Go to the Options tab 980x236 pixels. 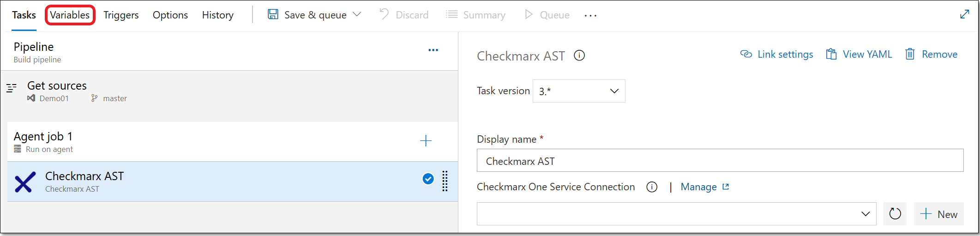tap(170, 15)
